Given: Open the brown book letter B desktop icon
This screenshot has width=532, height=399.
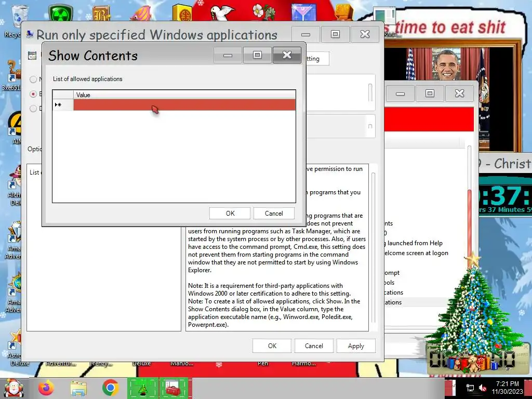Looking at the screenshot, I should (x=101, y=13).
